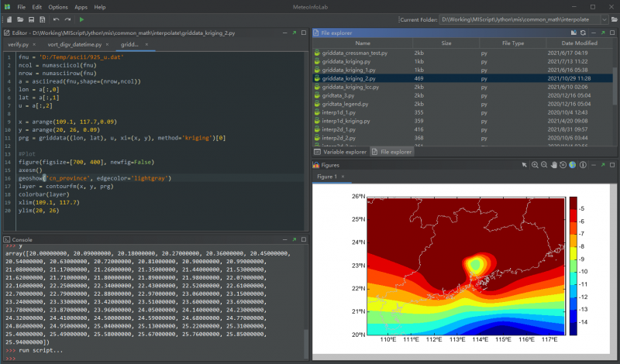Image resolution: width=620 pixels, height=364 pixels.
Task: Choose the arrow Select tool in Figures
Action: click(525, 165)
